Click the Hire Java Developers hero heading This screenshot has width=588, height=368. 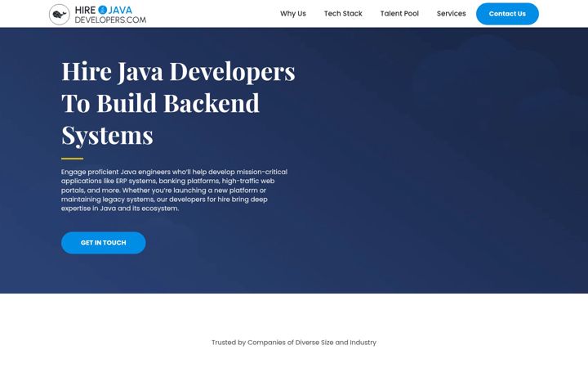point(179,103)
